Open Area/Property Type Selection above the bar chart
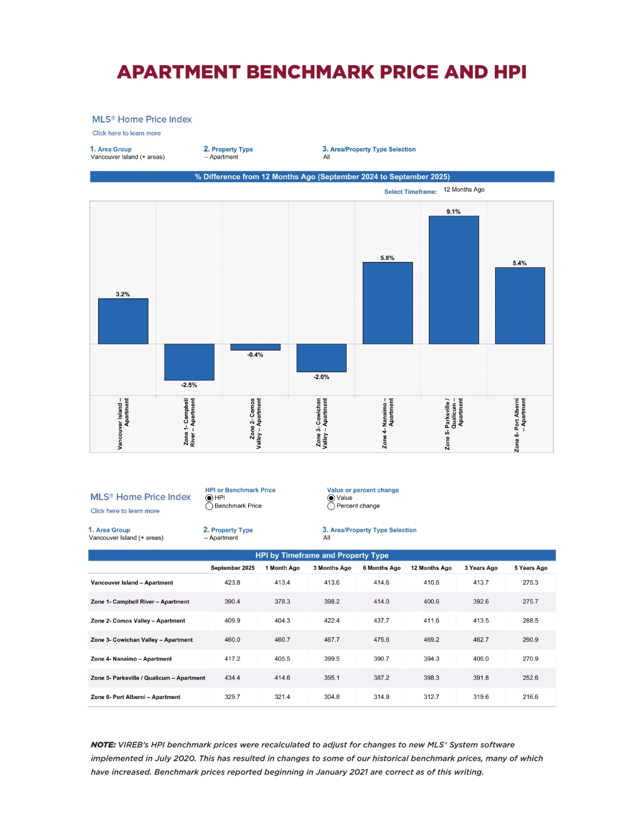 [327, 157]
